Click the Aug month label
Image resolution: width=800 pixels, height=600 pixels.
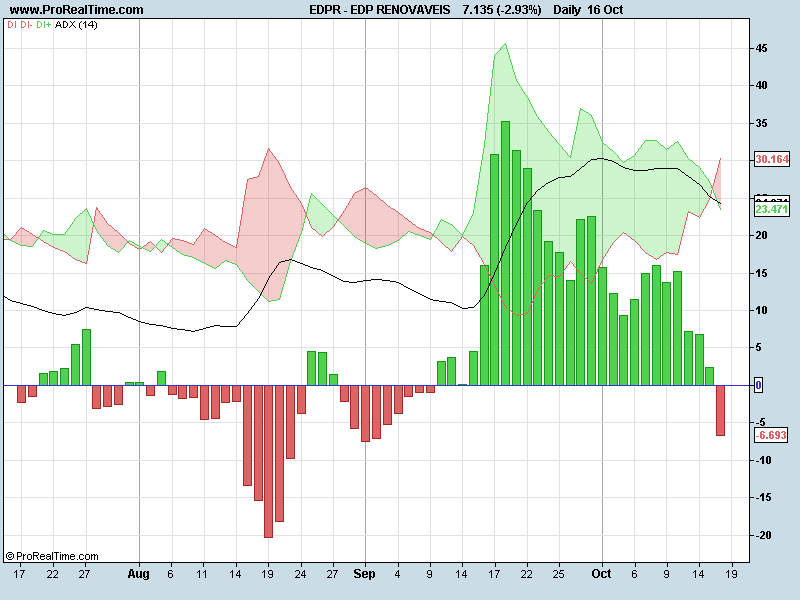tap(138, 574)
